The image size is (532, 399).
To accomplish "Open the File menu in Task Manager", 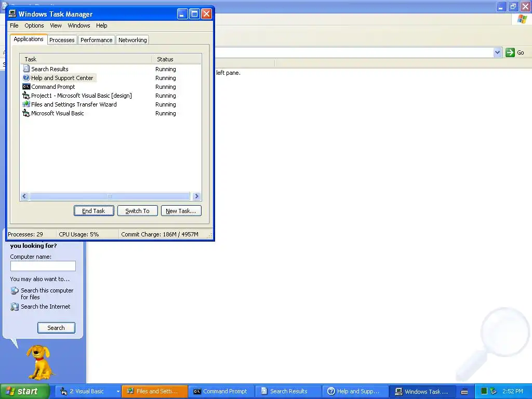I will pyautogui.click(x=14, y=25).
